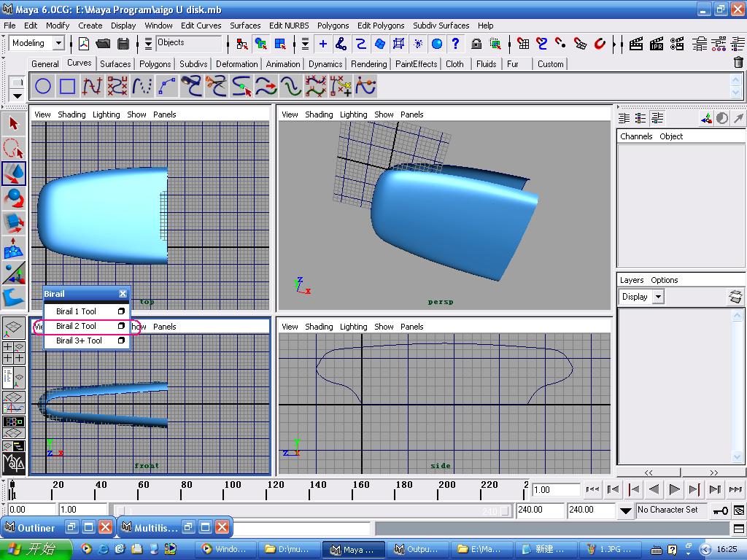747x560 pixels.
Task: Open the Surfaces menu
Action: click(x=245, y=26)
